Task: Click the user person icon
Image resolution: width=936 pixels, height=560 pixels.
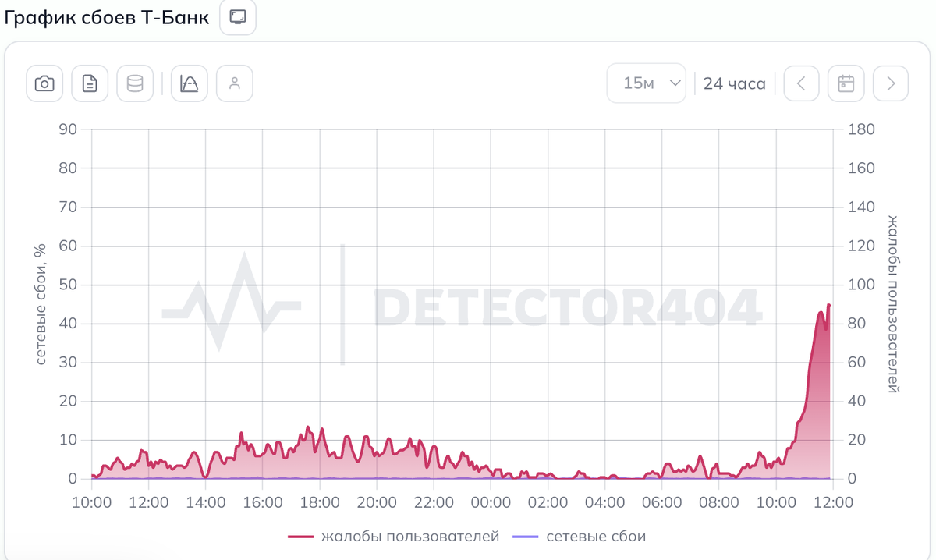Action: pyautogui.click(x=234, y=83)
